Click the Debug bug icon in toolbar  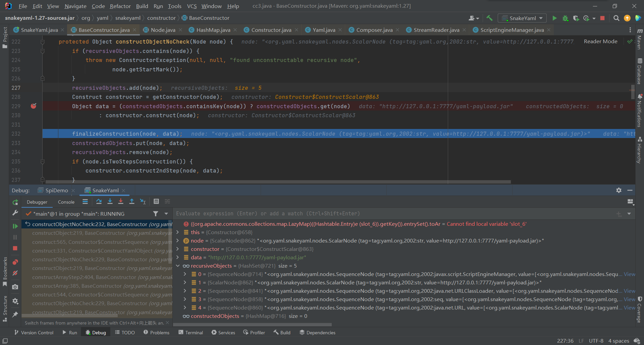click(x=565, y=18)
